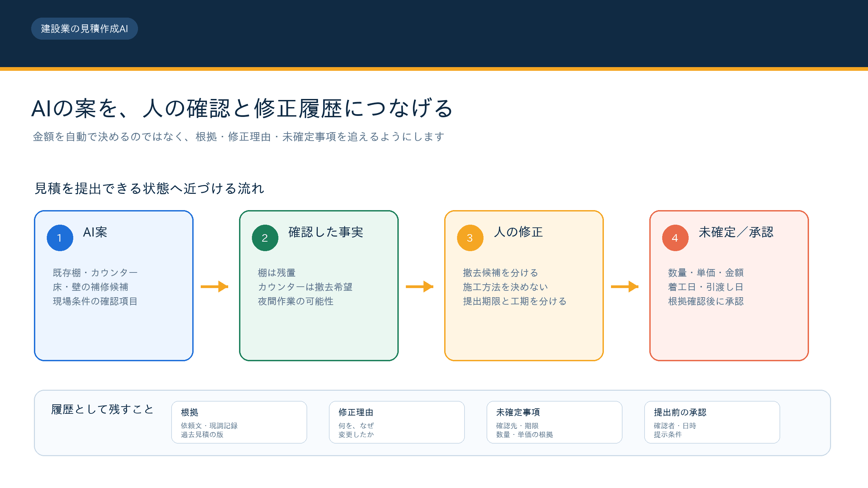This screenshot has height=488, width=868.
Task: Click the text 過去見積の版
Action: (202, 434)
